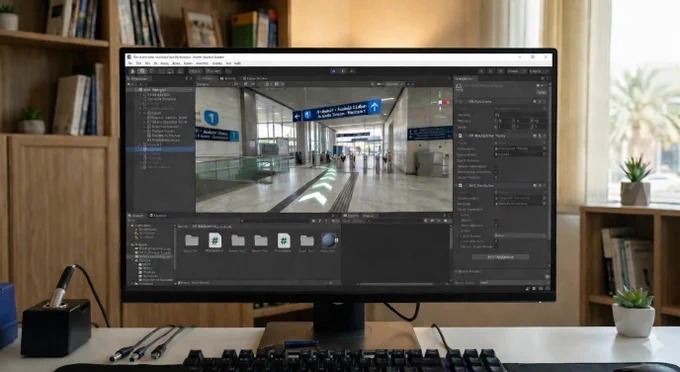Viewport: 680px width, 372px height.
Task: Toggle the Inspector panel lock icon
Action: pos(542,78)
